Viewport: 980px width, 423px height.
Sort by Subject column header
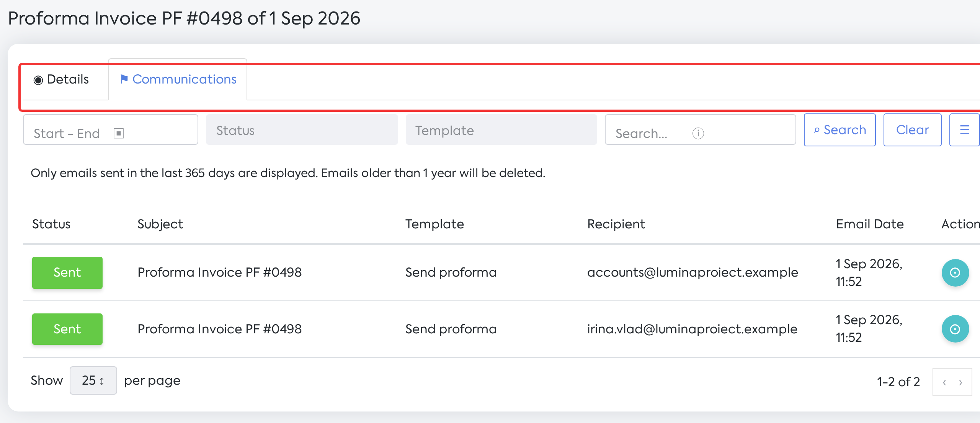(x=160, y=224)
